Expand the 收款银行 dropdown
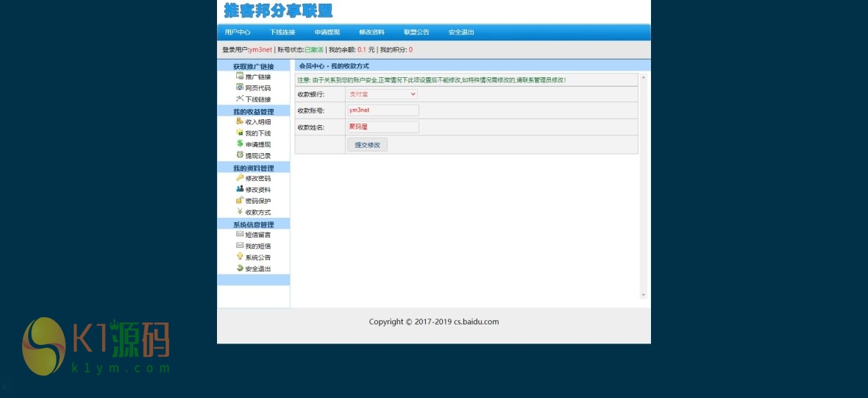868x398 pixels. pyautogui.click(x=382, y=94)
